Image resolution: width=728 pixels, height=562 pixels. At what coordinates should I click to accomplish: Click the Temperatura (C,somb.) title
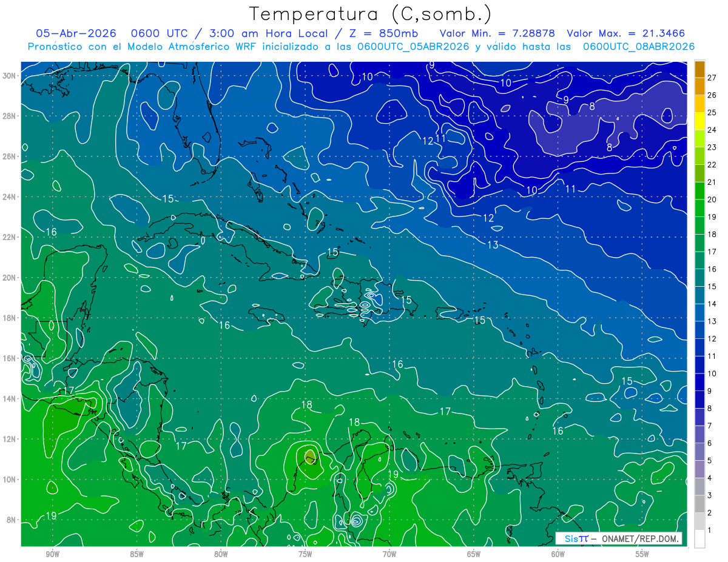(x=370, y=14)
